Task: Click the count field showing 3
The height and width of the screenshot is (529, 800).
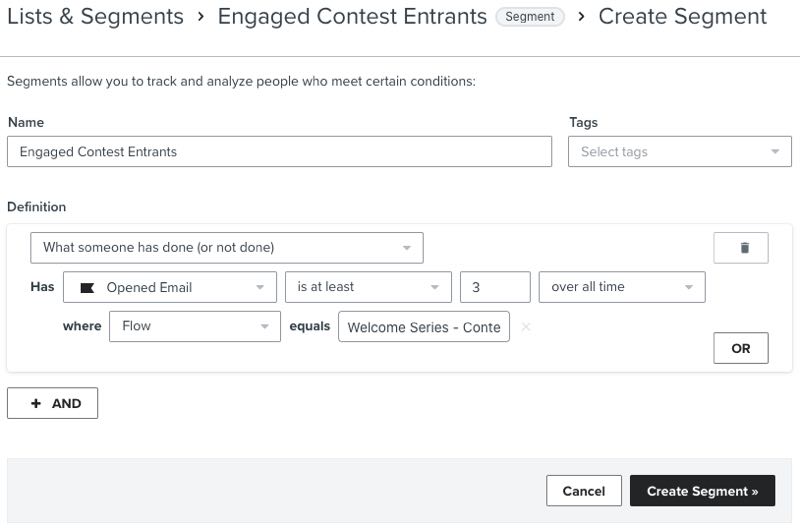Action: click(x=494, y=287)
